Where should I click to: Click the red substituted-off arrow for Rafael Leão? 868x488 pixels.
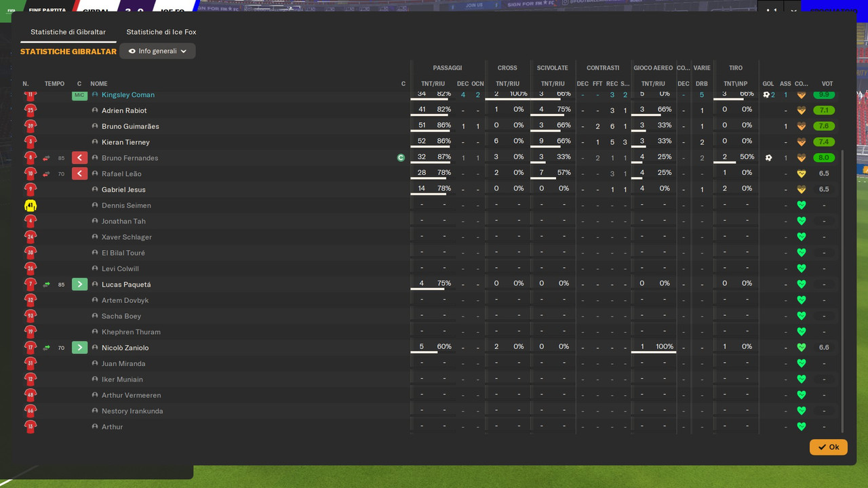79,174
